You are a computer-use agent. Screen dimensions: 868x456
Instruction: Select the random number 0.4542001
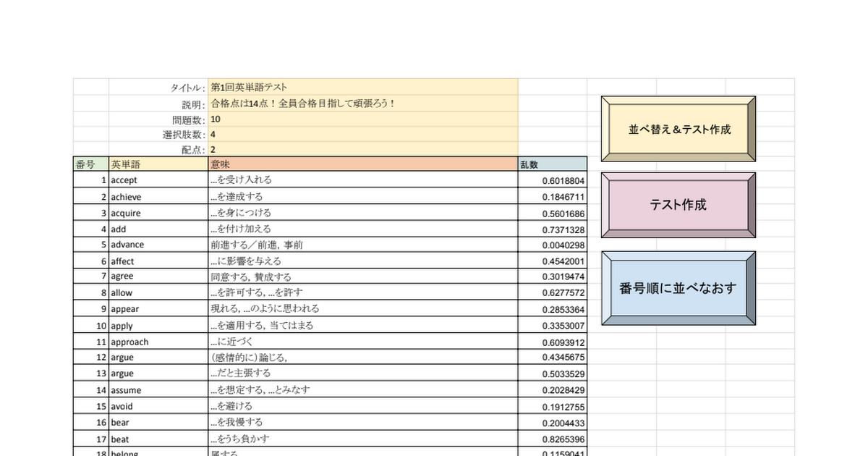(x=553, y=261)
